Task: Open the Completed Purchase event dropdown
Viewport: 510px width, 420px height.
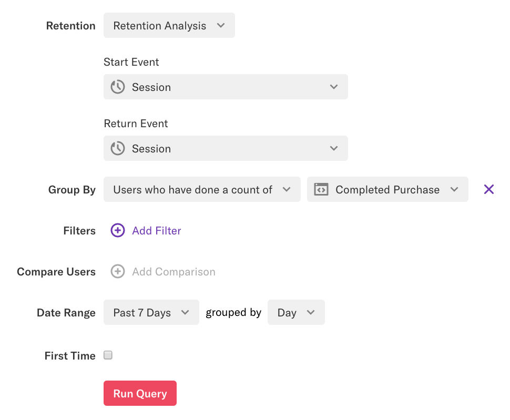Action: [x=387, y=190]
